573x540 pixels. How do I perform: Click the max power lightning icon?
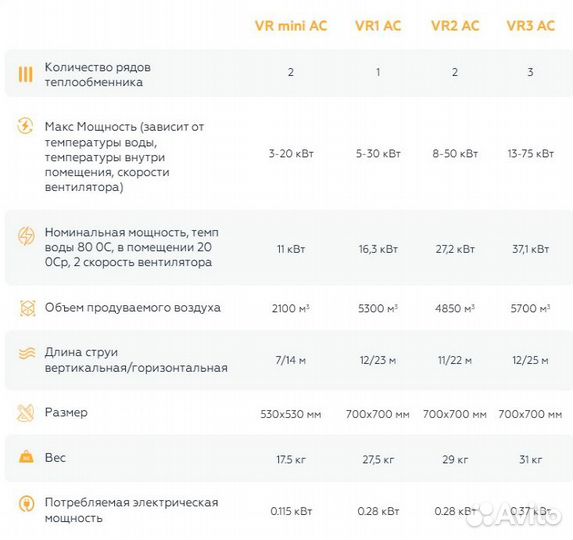pyautogui.click(x=26, y=126)
